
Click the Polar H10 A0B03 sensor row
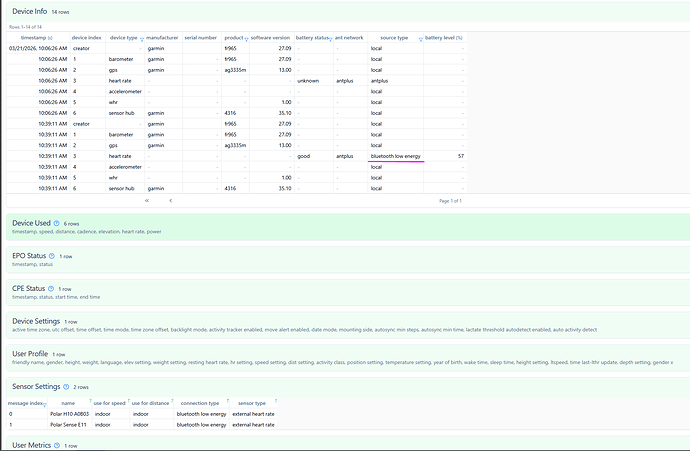tap(70, 414)
